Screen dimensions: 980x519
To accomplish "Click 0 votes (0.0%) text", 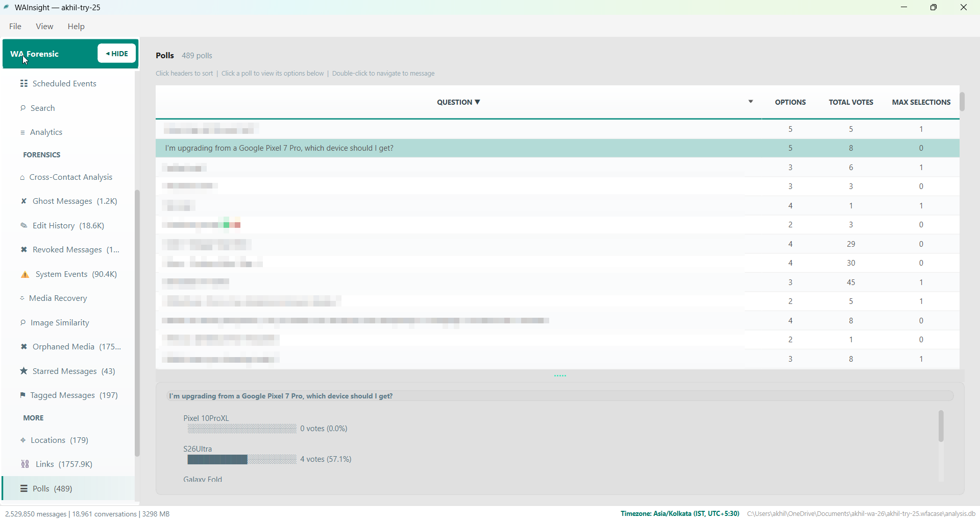I will tap(324, 429).
